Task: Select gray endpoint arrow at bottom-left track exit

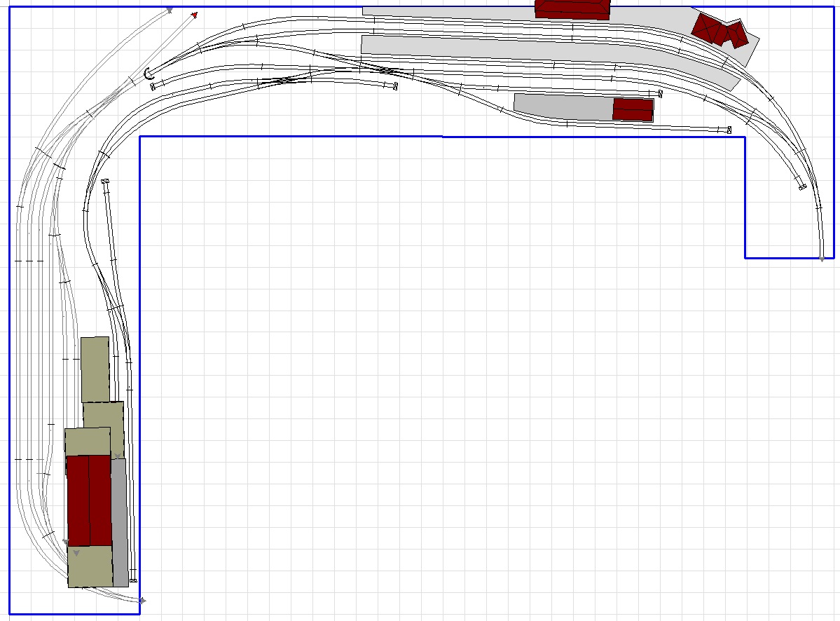Action: (142, 601)
